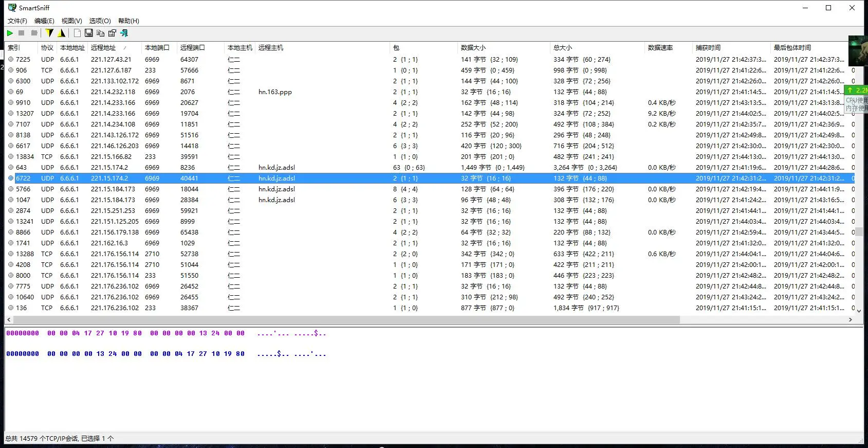This screenshot has width=868, height=448.
Task: Click the grayed clear list icon
Action: pyautogui.click(x=34, y=33)
